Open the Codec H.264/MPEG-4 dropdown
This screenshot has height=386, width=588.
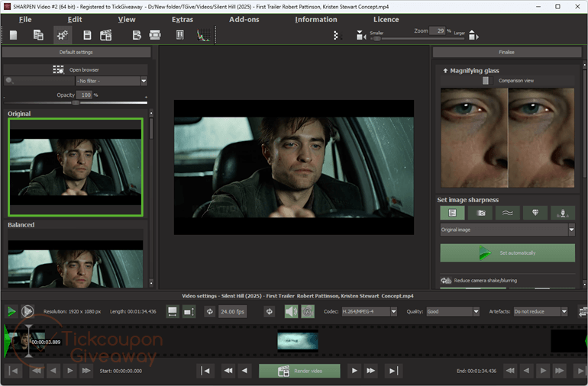(x=369, y=311)
